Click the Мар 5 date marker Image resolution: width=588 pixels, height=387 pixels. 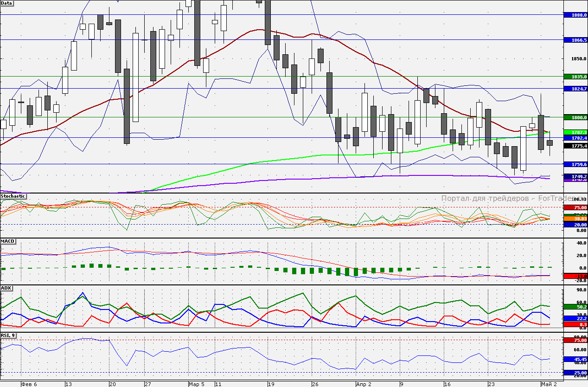196,384
